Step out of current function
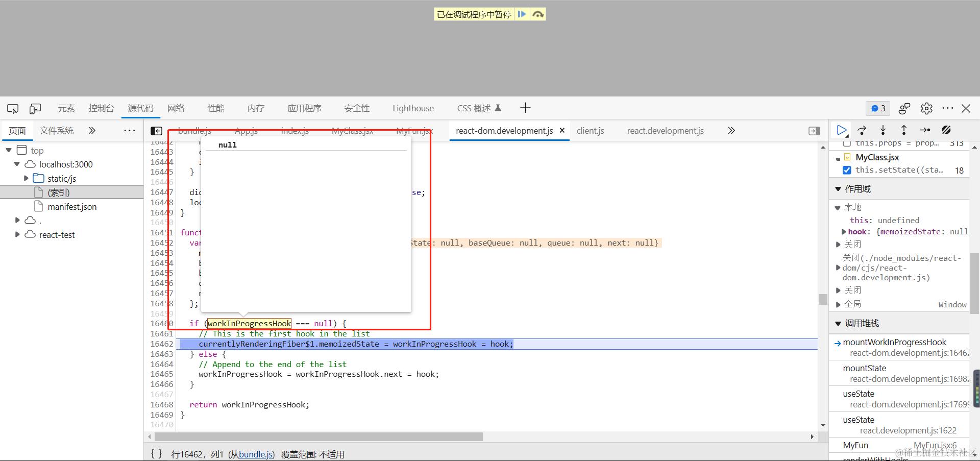Image resolution: width=980 pixels, height=461 pixels. point(903,130)
